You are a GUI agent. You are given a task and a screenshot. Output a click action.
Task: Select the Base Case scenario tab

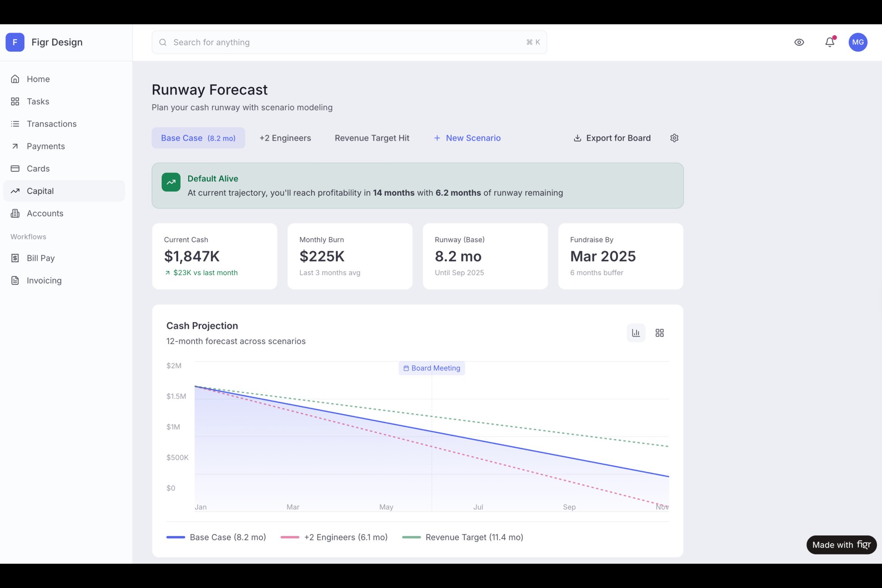tap(198, 138)
